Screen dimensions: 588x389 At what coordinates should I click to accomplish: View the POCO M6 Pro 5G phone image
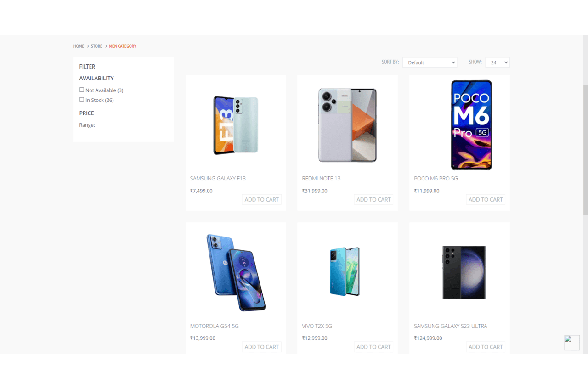pyautogui.click(x=471, y=125)
